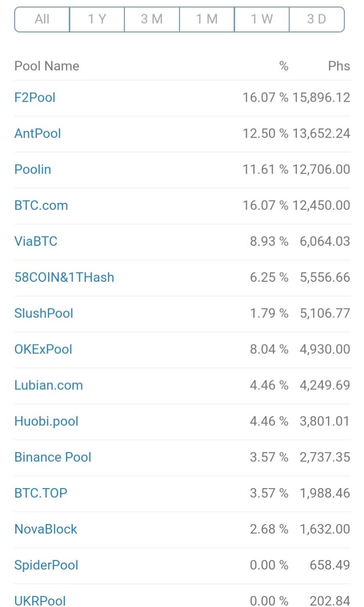Image resolution: width=364 pixels, height=607 pixels.
Task: Open the ViaBTC link
Action: [x=36, y=241]
